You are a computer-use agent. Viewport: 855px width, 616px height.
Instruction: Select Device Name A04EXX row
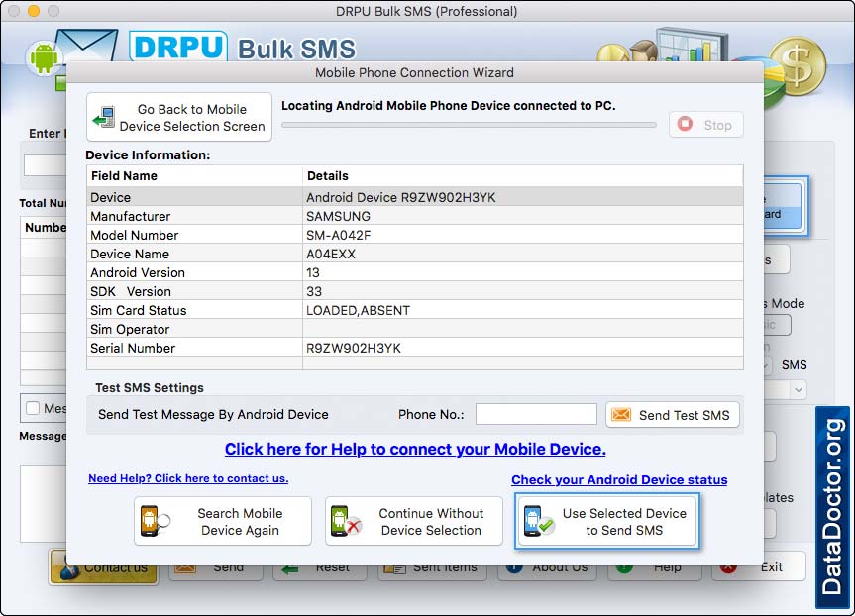(414, 254)
